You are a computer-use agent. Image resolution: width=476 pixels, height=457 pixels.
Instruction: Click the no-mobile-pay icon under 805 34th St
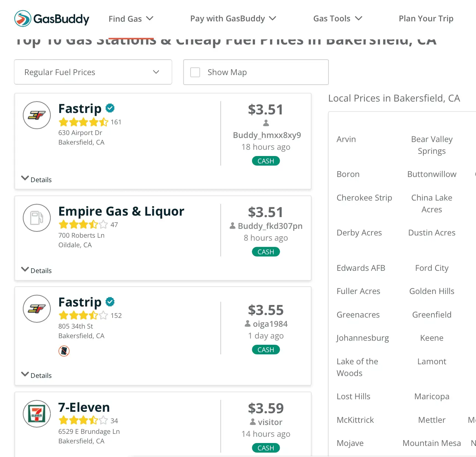pos(64,351)
